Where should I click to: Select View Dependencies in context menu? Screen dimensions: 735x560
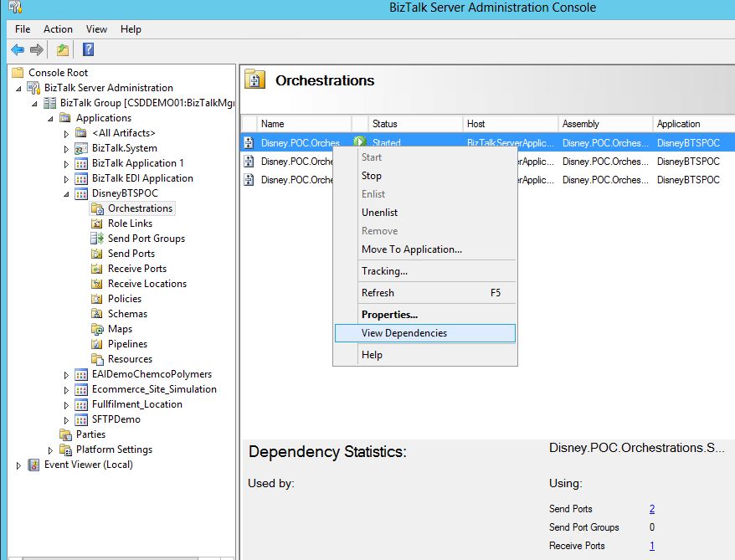(x=425, y=333)
